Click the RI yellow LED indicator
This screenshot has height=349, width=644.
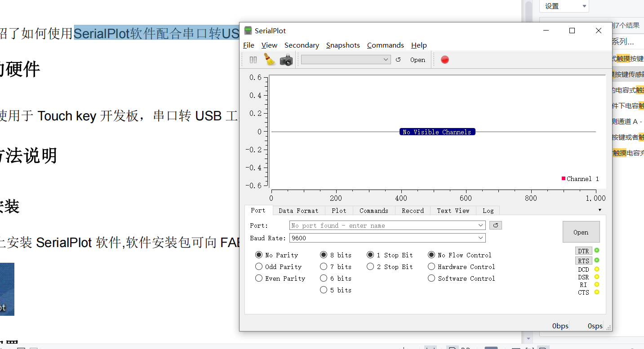click(x=597, y=284)
